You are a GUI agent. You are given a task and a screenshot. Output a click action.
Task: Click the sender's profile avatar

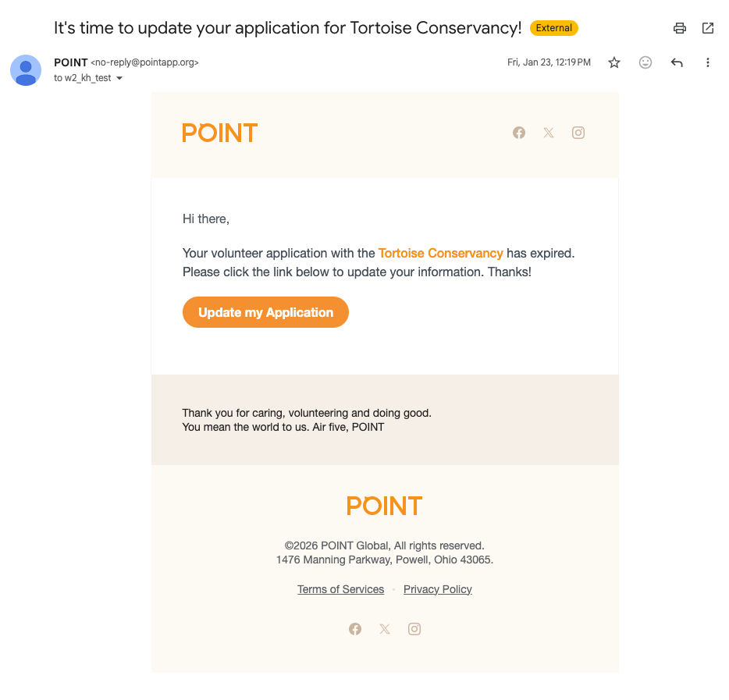pyautogui.click(x=26, y=70)
